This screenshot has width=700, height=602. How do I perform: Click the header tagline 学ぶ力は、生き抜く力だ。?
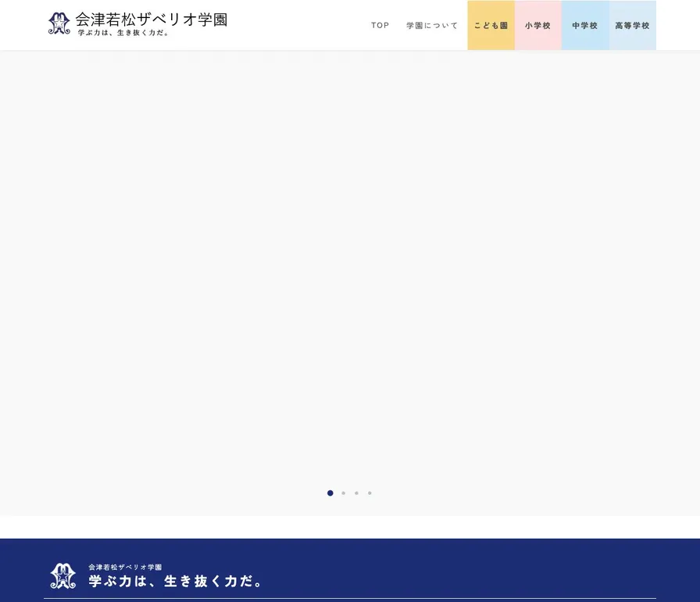coord(123,33)
